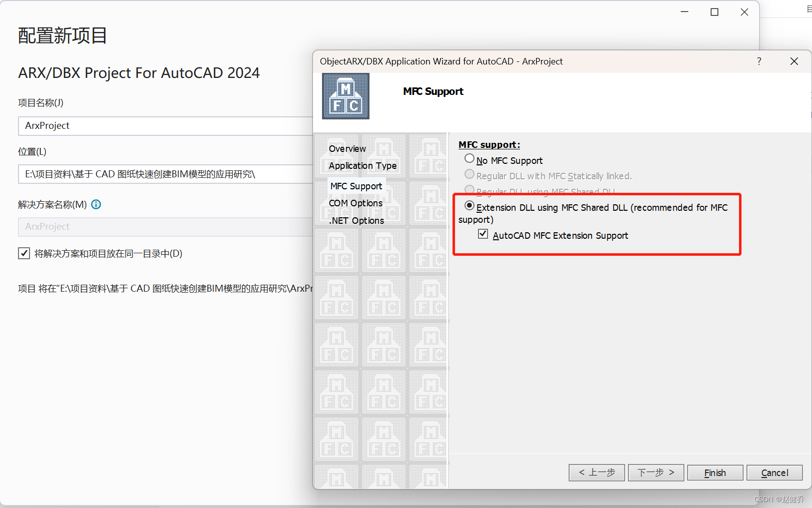Click the 配置新项目 title text
The width and height of the screenshot is (812, 508).
click(x=62, y=35)
